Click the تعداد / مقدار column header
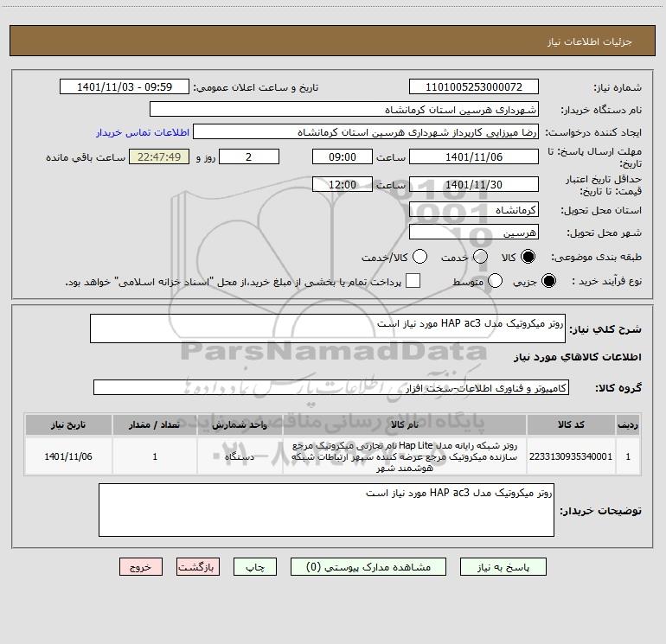This screenshot has width=666, height=644. click(x=155, y=425)
